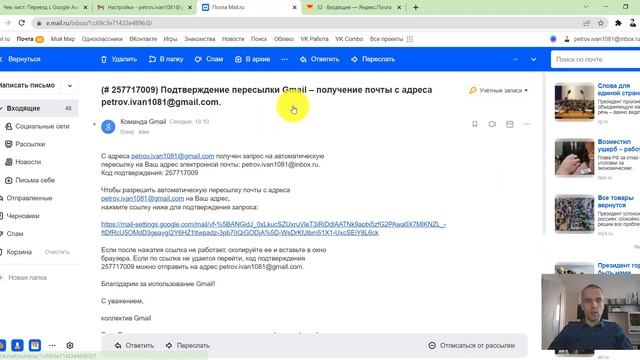Screen dimensions: 640x360
Task: Bookmark this page with the star icon
Action: tap(601, 23)
